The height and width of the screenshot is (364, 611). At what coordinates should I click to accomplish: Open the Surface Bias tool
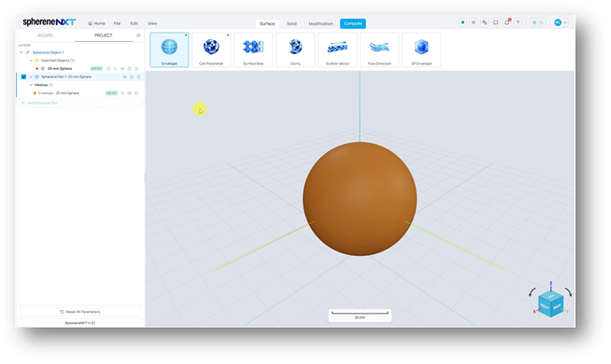(253, 49)
